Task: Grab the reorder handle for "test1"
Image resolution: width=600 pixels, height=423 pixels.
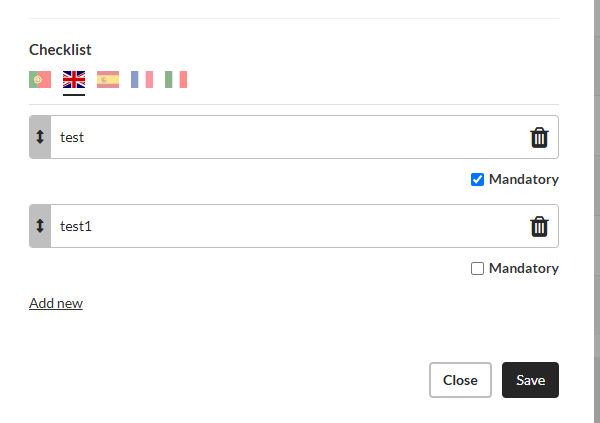Action: (40, 226)
